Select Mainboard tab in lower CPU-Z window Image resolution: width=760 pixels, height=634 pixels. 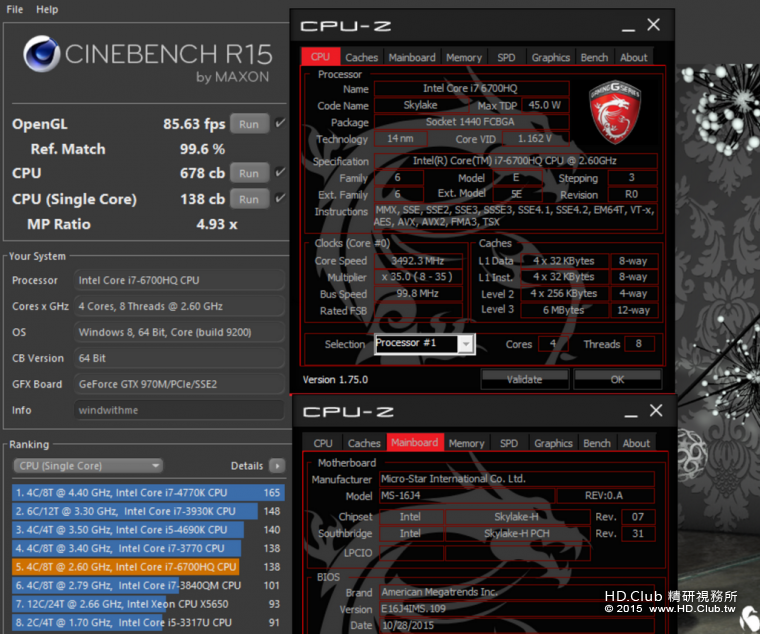[x=415, y=443]
